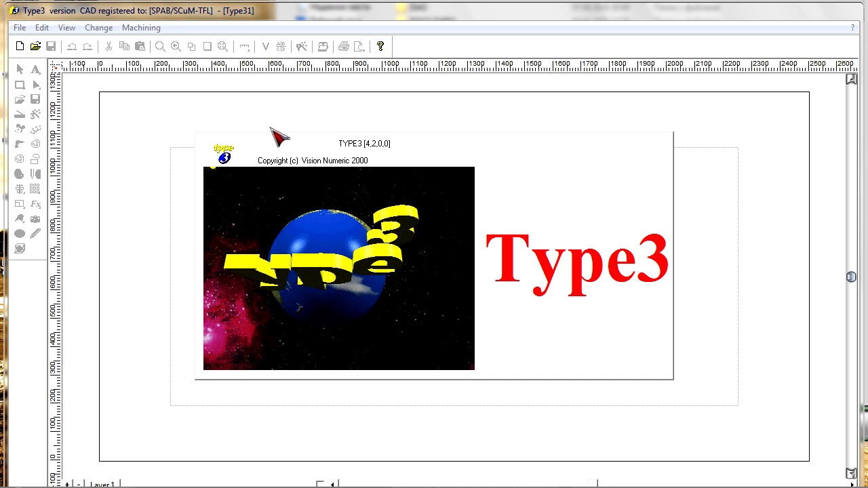Select the Text 'A' tool in left toolbox
The image size is (868, 488).
coord(35,69)
